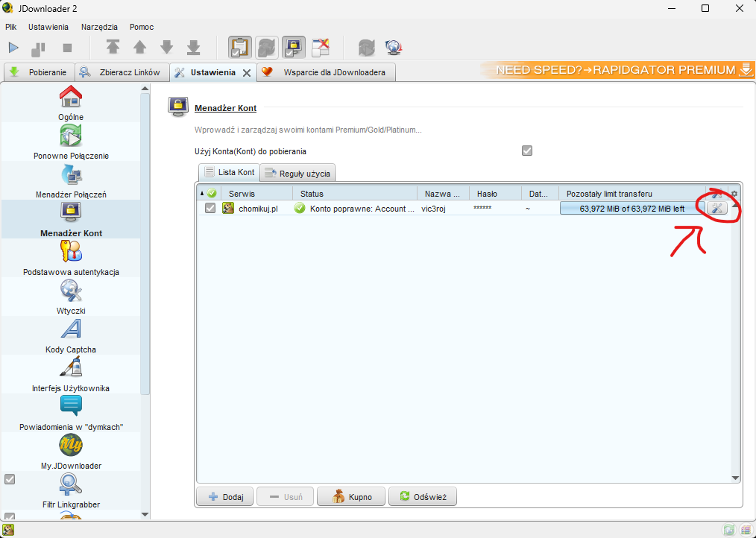This screenshot has width=756, height=538.
Task: Open table column settings gear icon
Action: (734, 194)
